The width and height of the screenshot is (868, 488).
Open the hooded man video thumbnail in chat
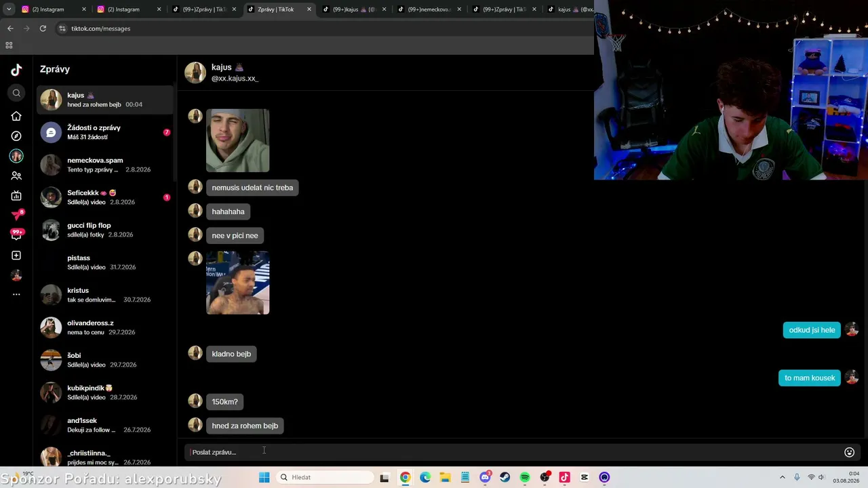pos(237,140)
